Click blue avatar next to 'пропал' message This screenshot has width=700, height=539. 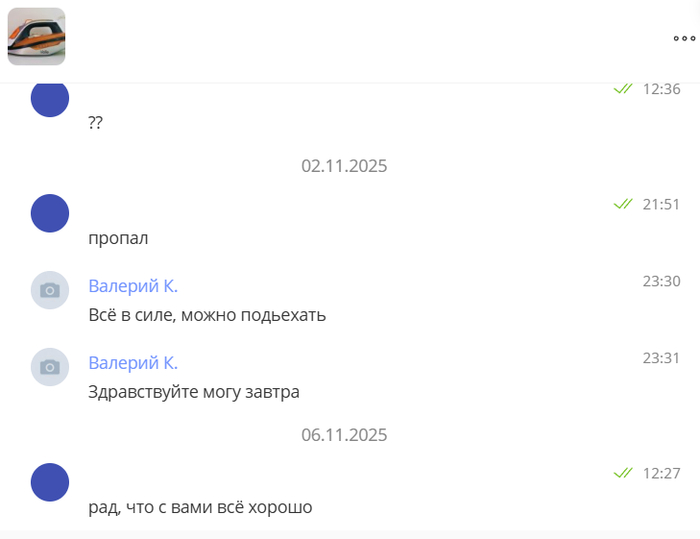tap(50, 214)
